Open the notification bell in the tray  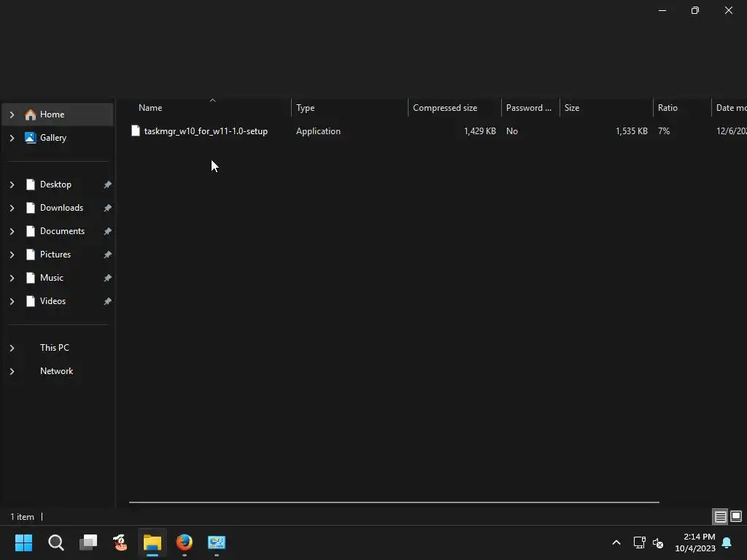click(x=727, y=542)
